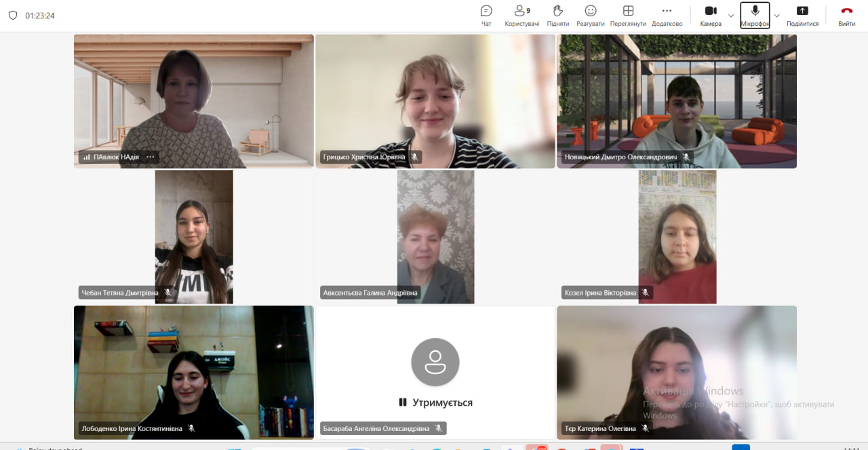Click the Басараба Ангеліна Олександрівна name label
868x450 pixels.
376,428
